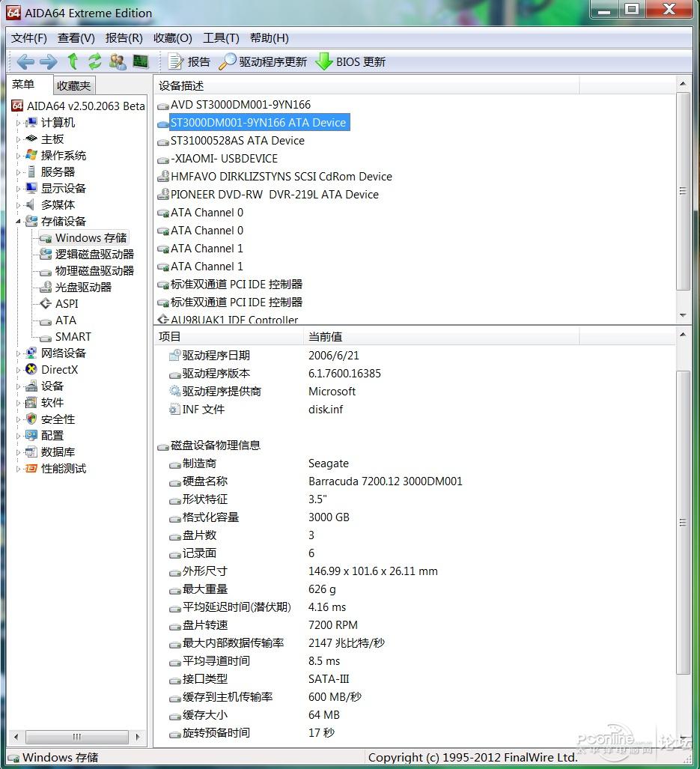The image size is (700, 769).
Task: Click the 计算机 computer icon
Action: (31, 123)
